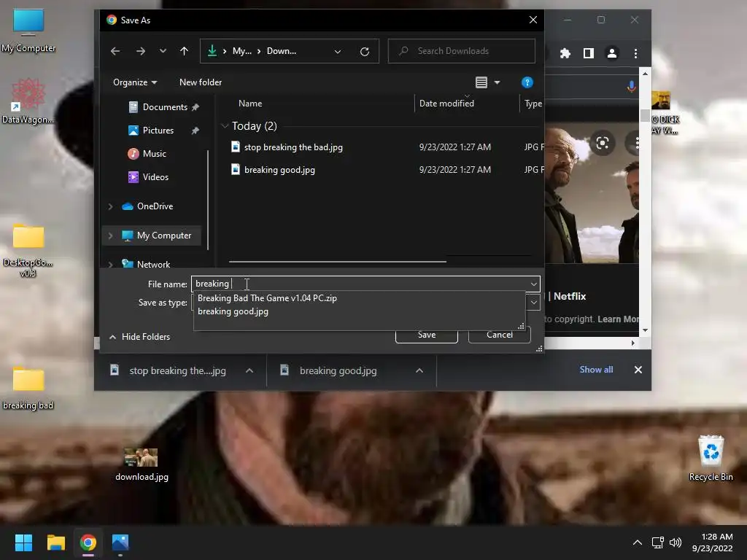Open the File name dropdown arrow
The width and height of the screenshot is (747, 560).
533,284
